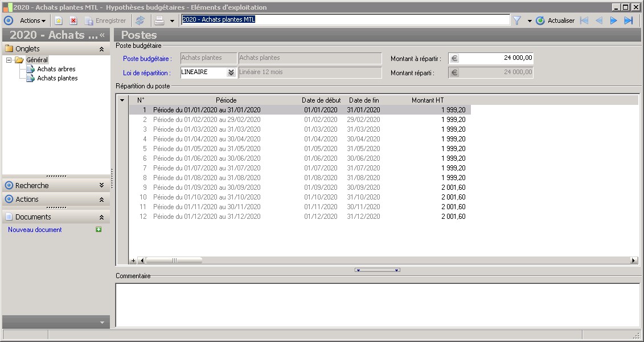Click the Montant à répartir amount field
Image resolution: width=644 pixels, height=342 pixels.
pos(496,58)
